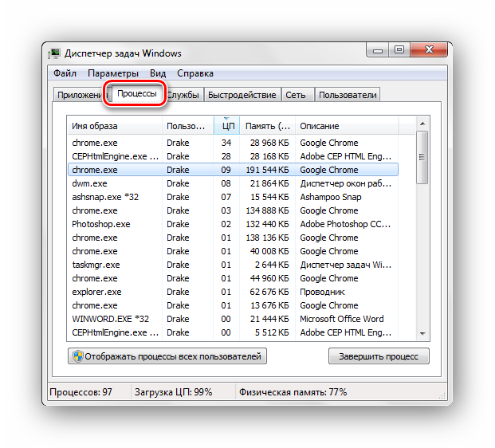The width and height of the screenshot is (495, 448).
Task: Select chrome.exe row with 138 136 КБ
Action: 233,238
